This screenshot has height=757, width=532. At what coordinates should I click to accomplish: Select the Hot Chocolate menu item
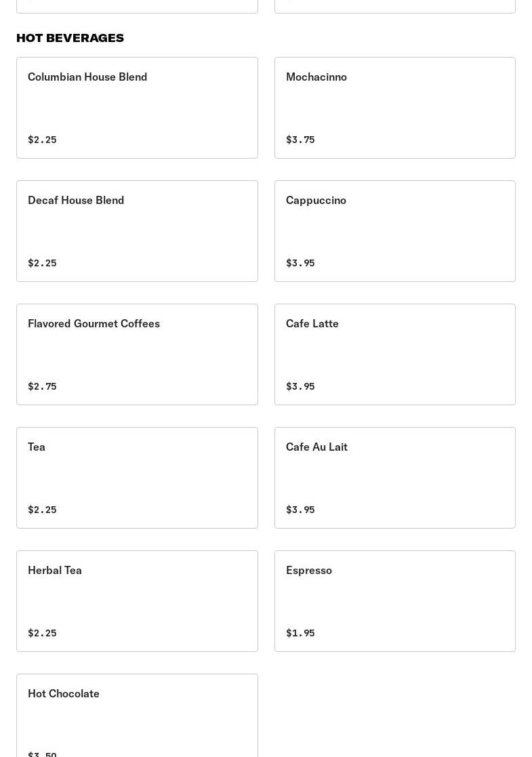click(137, 715)
